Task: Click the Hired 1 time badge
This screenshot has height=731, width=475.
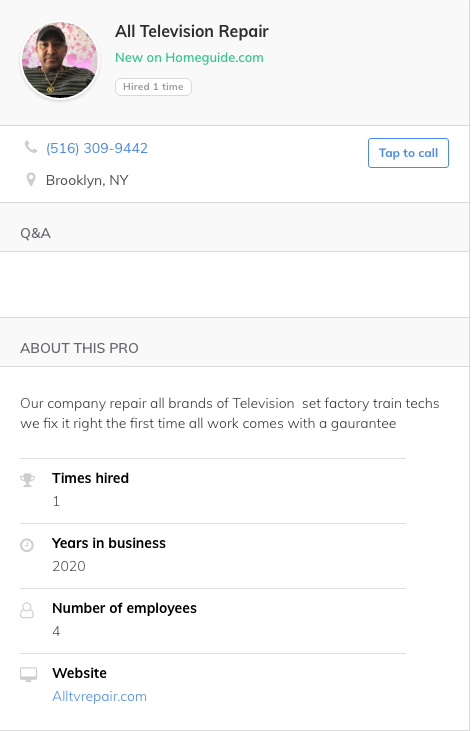Action: pos(153,87)
